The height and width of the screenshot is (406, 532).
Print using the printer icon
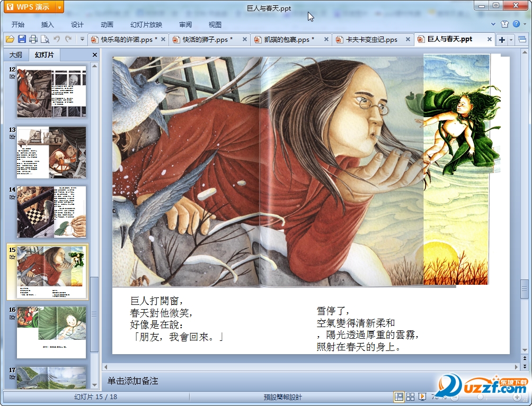[x=33, y=39]
